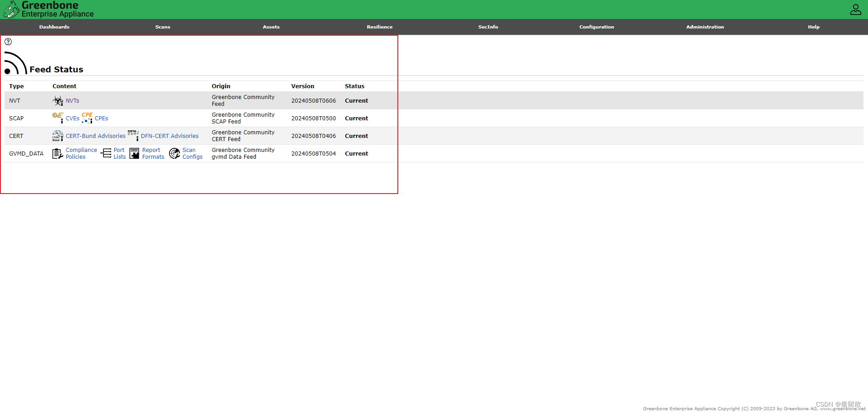Click the Greenbone Enterprise Appliance title
The width and height of the screenshot is (868, 412).
pos(58,9)
